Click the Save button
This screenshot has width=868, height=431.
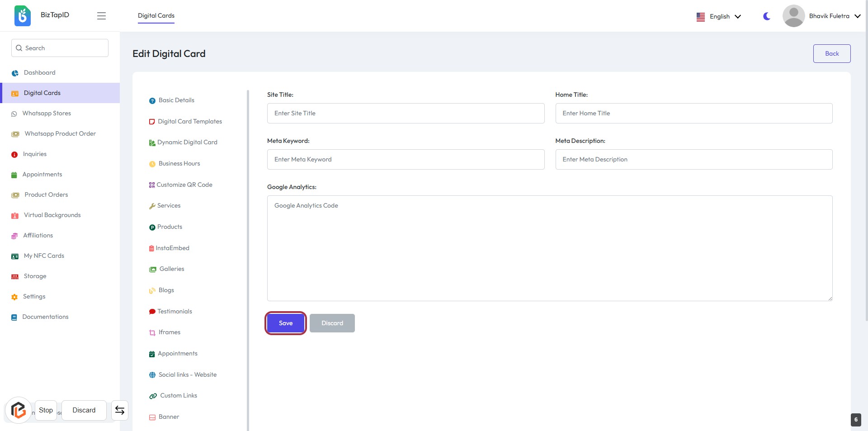[286, 323]
